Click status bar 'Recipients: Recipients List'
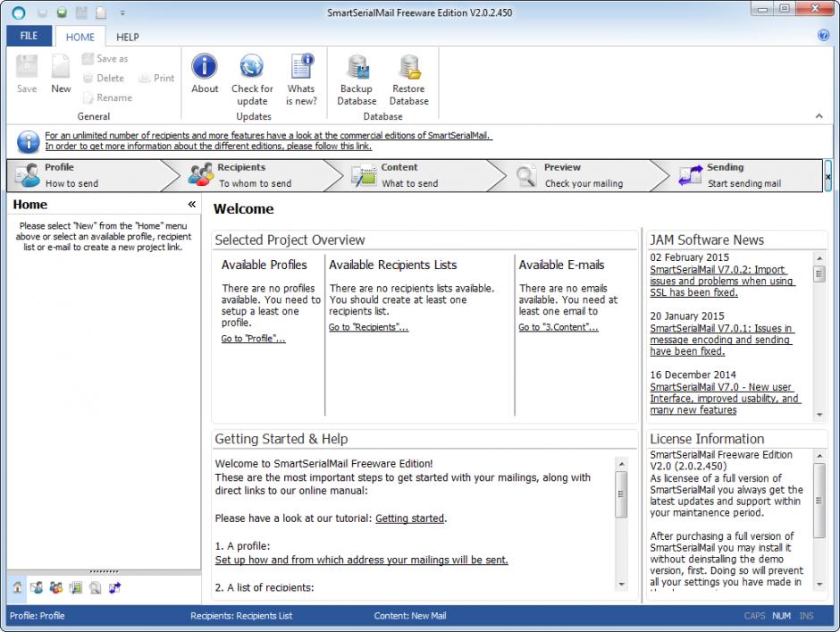The image size is (840, 632). tap(241, 616)
